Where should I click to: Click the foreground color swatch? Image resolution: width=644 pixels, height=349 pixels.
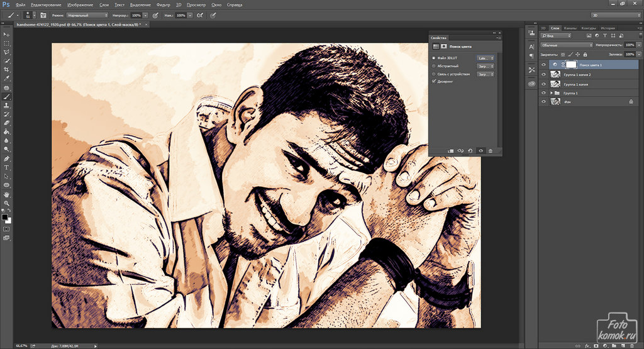[4, 217]
